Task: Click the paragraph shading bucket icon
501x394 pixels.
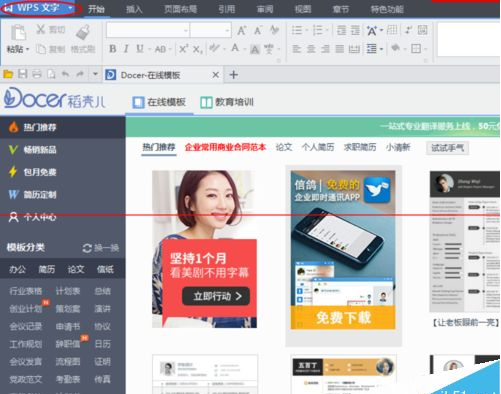Action: click(x=395, y=49)
